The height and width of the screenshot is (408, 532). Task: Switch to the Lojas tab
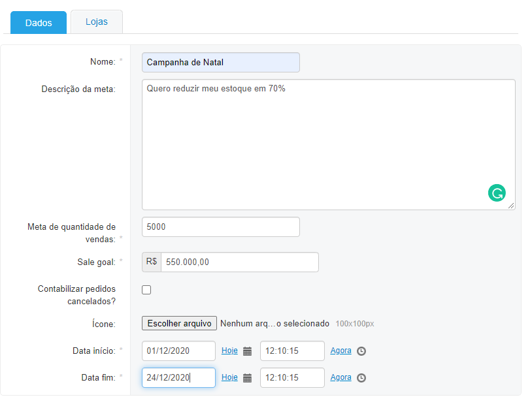[x=96, y=22]
